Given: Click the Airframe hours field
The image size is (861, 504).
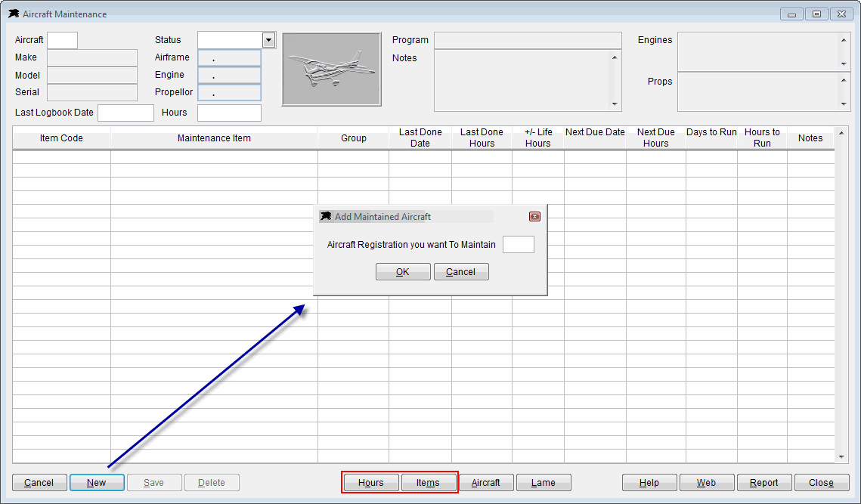Looking at the screenshot, I should (x=230, y=57).
